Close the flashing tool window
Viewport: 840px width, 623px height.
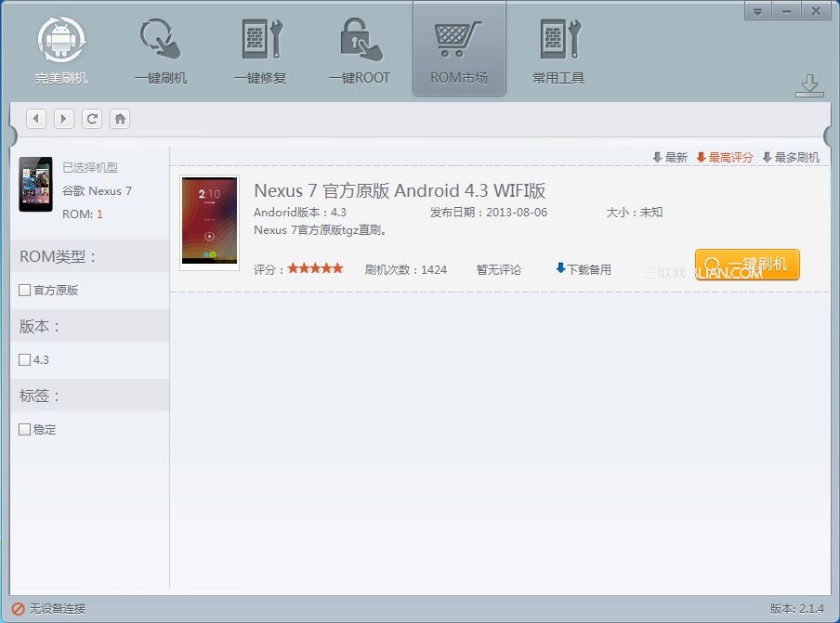tap(816, 11)
